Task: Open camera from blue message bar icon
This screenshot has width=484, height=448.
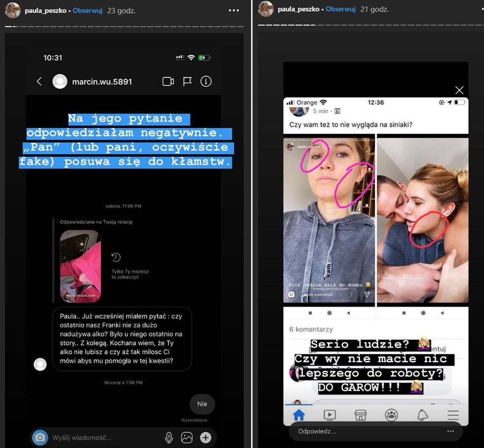Action: tap(40, 438)
